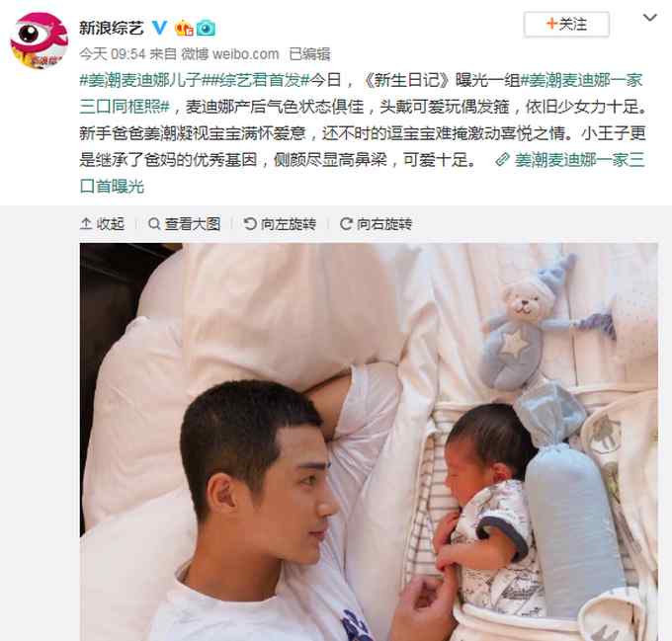Click the expanded father and baby photo
Viewport: 672px width, 641px height.
tap(369, 441)
